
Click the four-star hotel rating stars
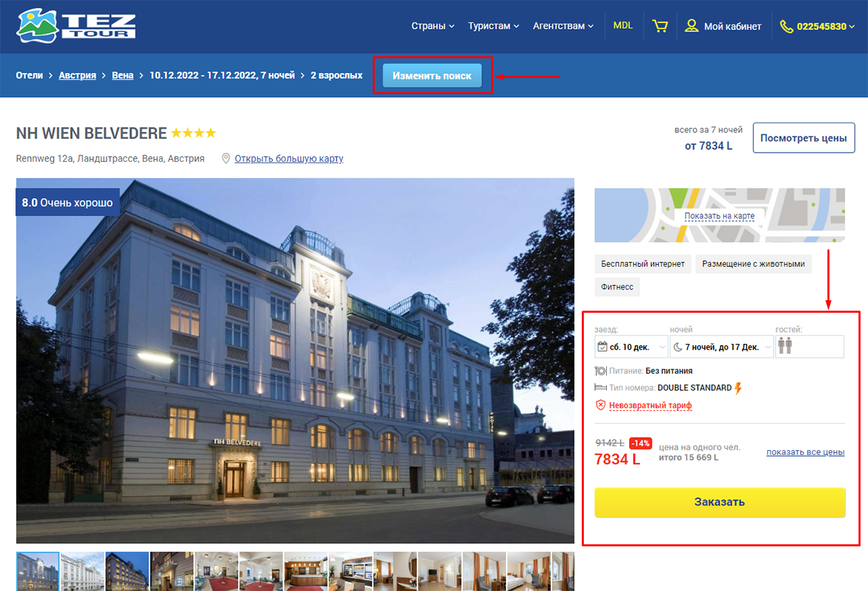(193, 133)
